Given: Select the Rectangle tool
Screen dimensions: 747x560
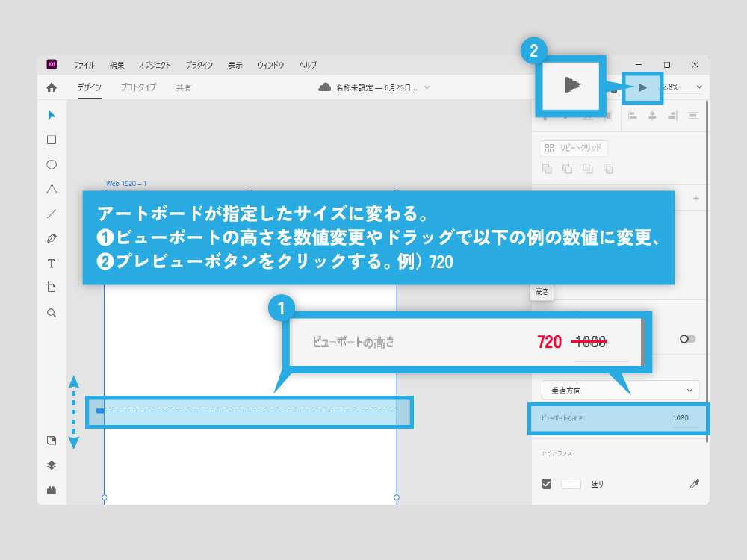Looking at the screenshot, I should pos(52,140).
